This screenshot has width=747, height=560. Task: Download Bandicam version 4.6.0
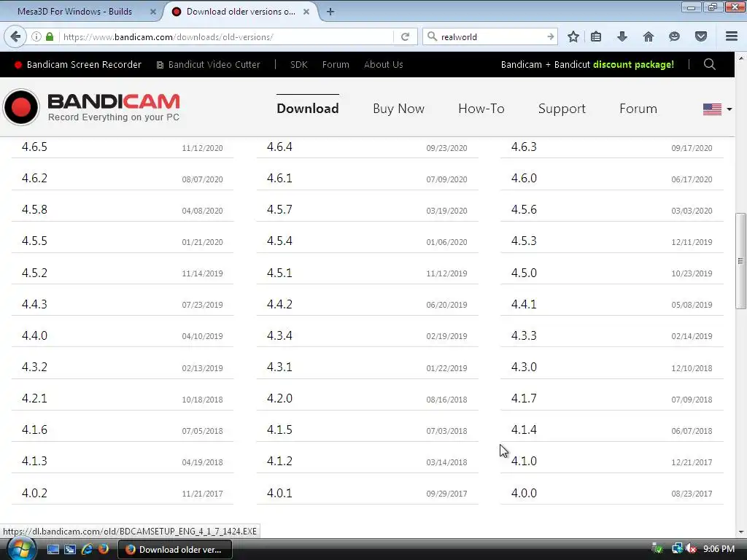pyautogui.click(x=524, y=178)
